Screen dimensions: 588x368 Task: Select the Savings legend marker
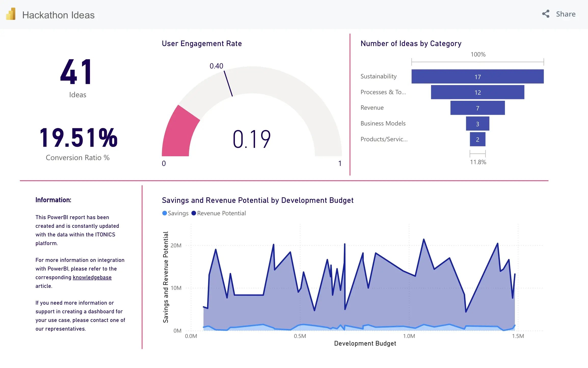click(165, 213)
